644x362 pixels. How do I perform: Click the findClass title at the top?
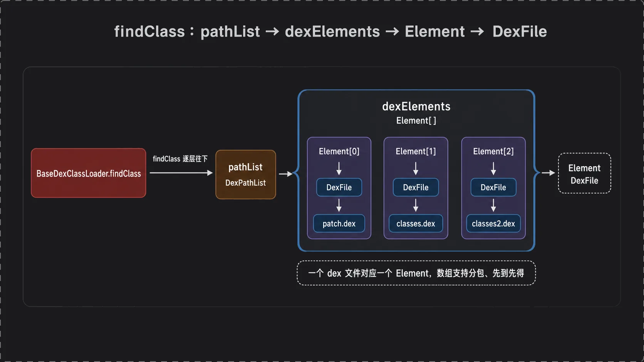pos(330,32)
